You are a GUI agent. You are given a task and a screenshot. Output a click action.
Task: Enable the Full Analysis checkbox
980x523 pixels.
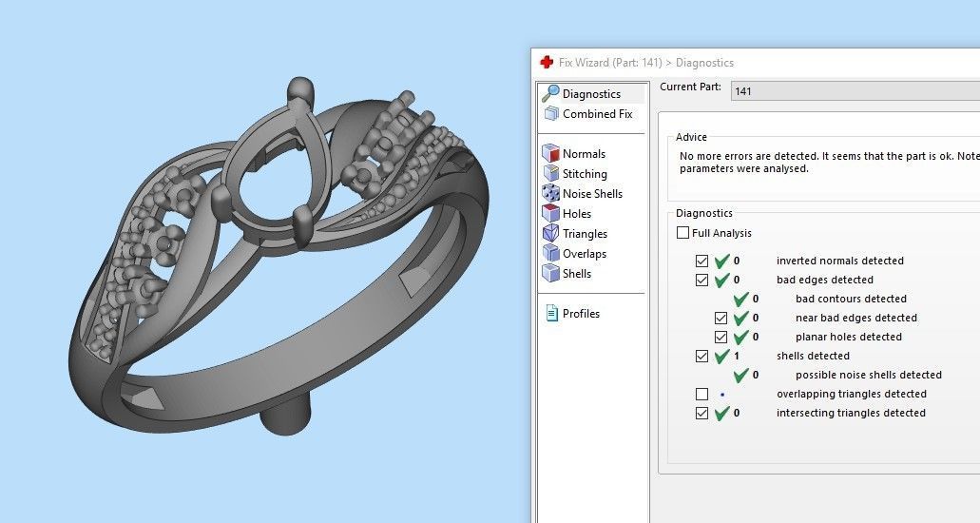[x=683, y=233]
